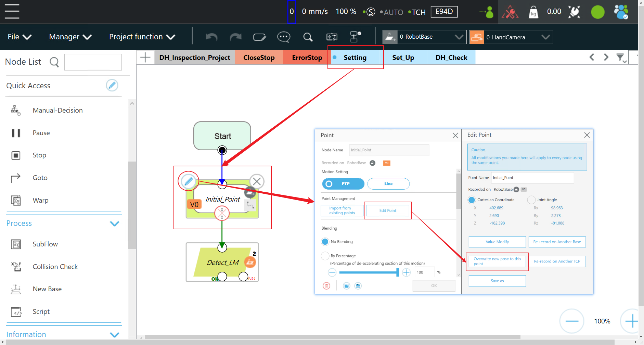Click the payload kg weight icon
The width and height of the screenshot is (644, 345).
[x=533, y=12]
